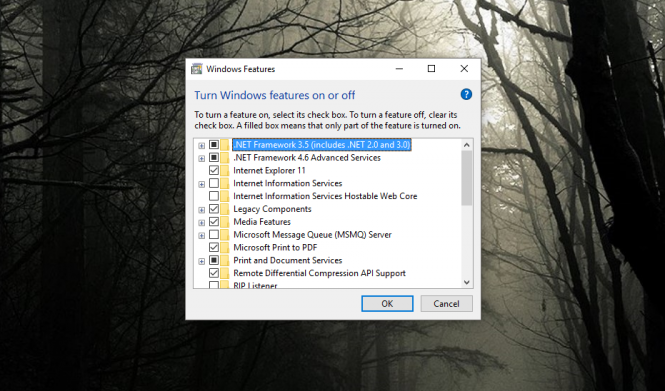Click the scrollbar up arrow in feature list
Screen dimensions: 665x391
tap(467, 145)
